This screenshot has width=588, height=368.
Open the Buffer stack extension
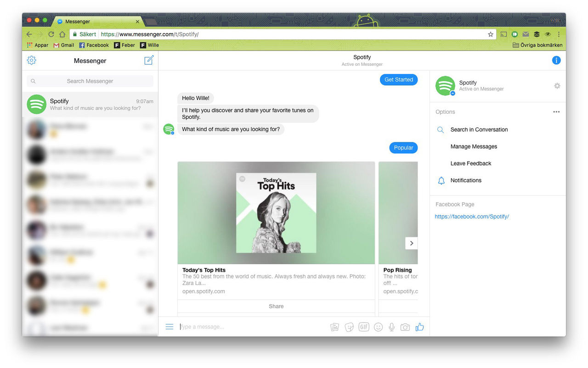537,34
